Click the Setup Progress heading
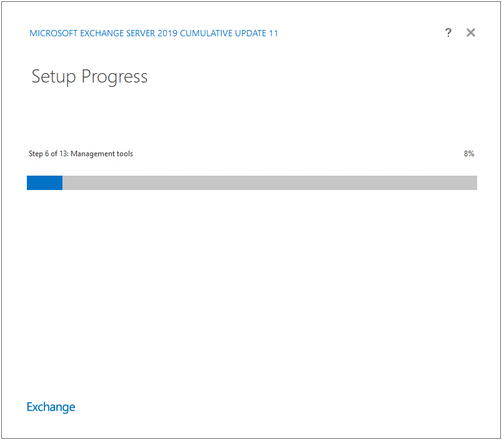Image resolution: width=504 pixels, height=440 pixels. tap(89, 77)
